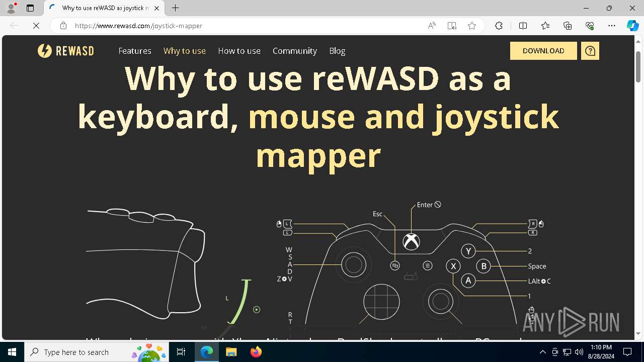Viewport: 644px width, 362px height.
Task: Visit the Blog link
Action: click(337, 51)
